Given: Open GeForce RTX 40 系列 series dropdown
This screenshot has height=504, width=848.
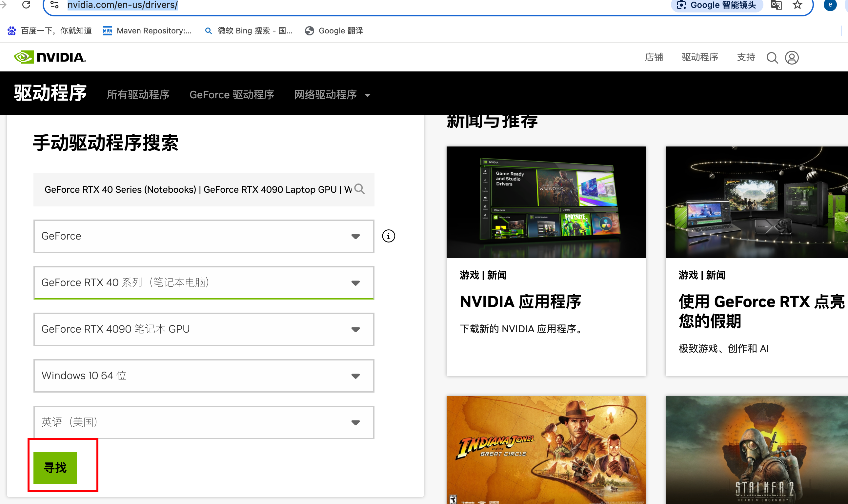Looking at the screenshot, I should pyautogui.click(x=204, y=282).
